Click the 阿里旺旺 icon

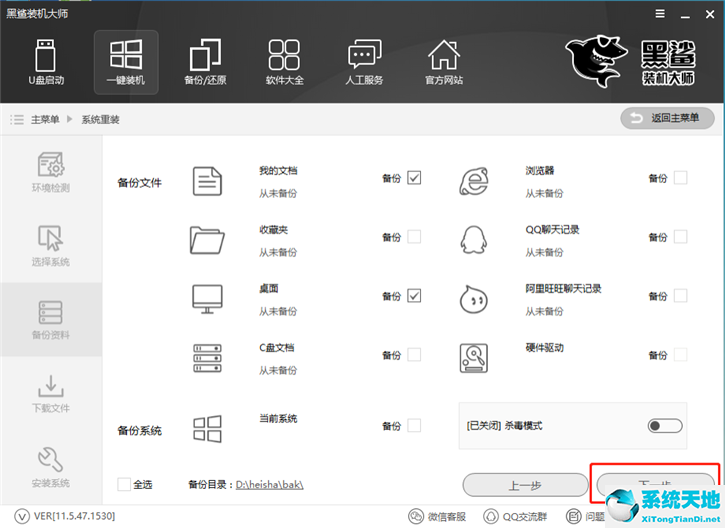[474, 299]
